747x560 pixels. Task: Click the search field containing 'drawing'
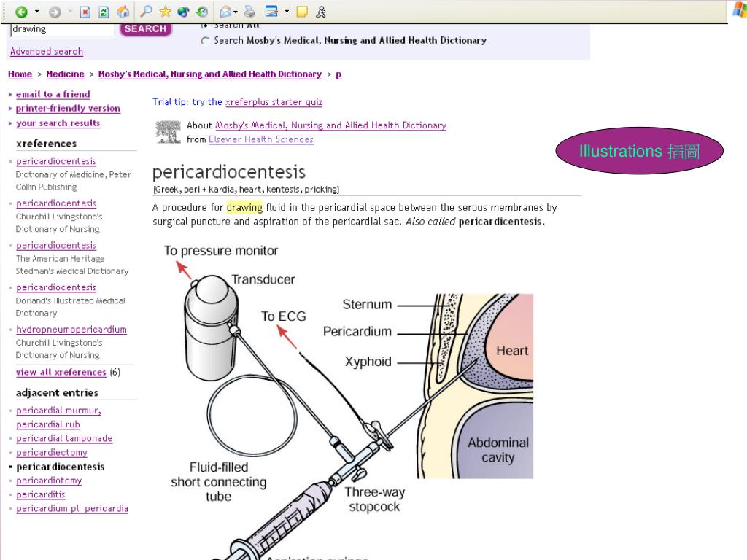63,29
